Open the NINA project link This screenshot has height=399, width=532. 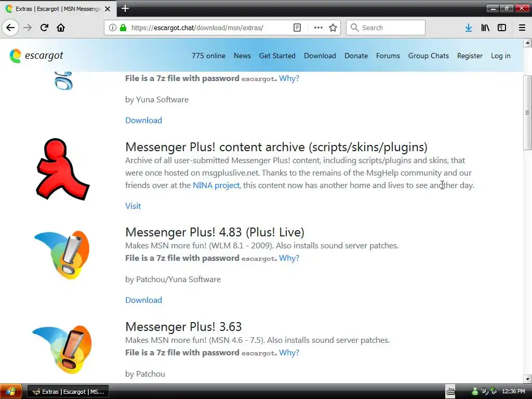tap(216, 185)
